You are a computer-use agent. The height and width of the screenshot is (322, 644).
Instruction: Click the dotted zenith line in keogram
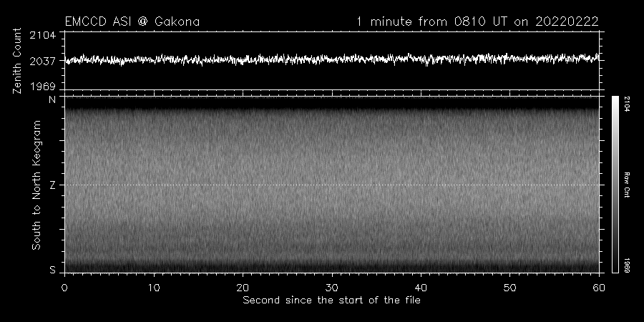point(332,185)
